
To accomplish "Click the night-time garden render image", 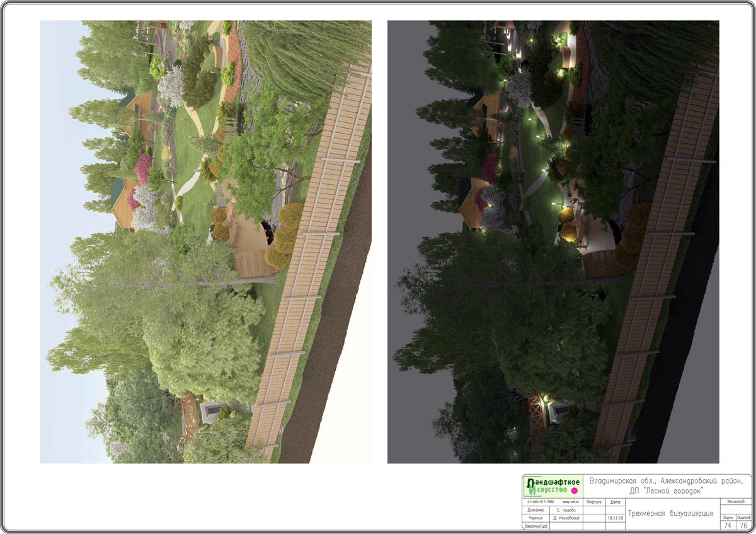I will pyautogui.click(x=553, y=242).
